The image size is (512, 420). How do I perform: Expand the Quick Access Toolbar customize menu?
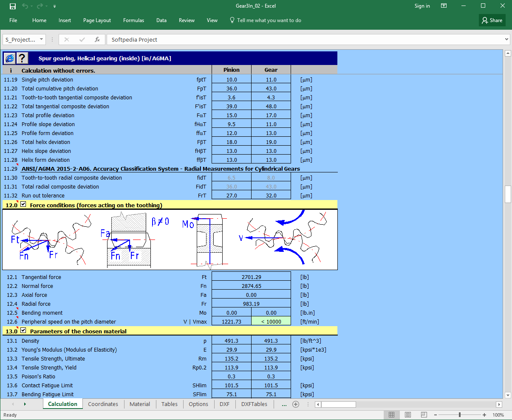(54, 6)
